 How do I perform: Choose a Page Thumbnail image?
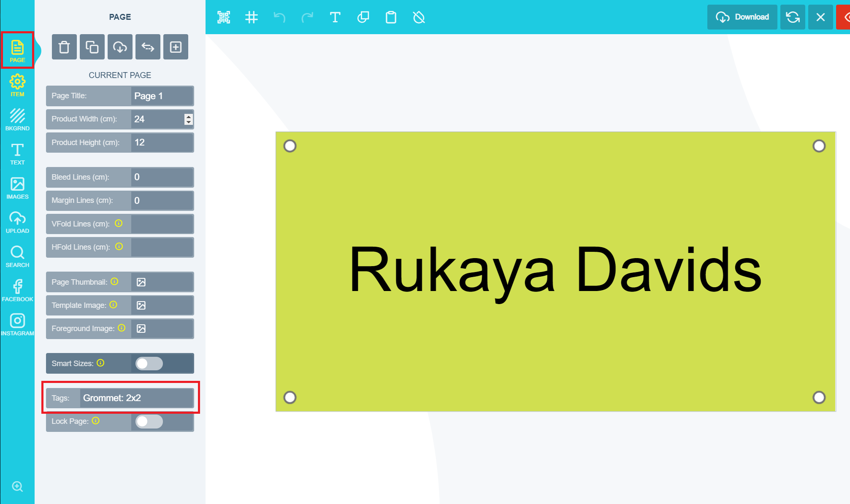click(x=141, y=282)
